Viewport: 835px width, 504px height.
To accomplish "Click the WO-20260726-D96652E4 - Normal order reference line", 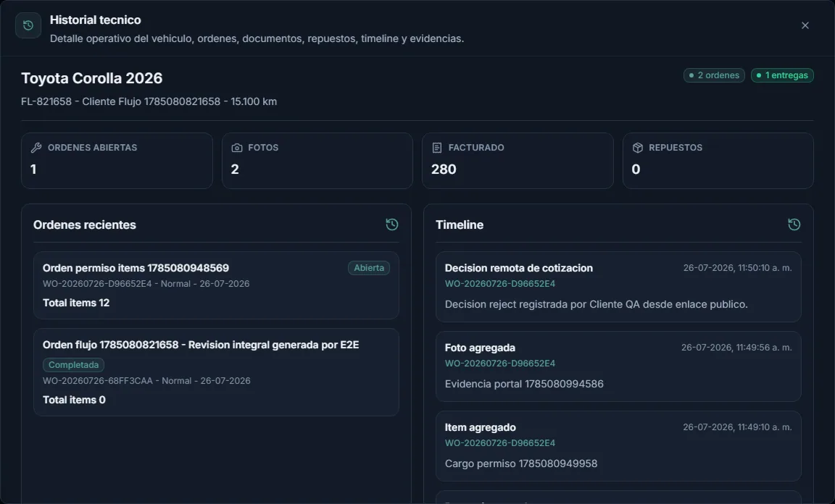I will coord(146,284).
